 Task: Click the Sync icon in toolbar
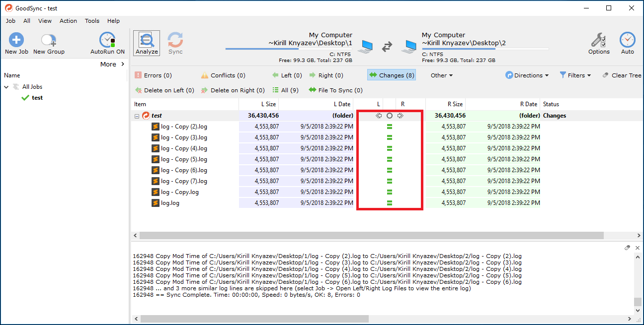[x=175, y=43]
